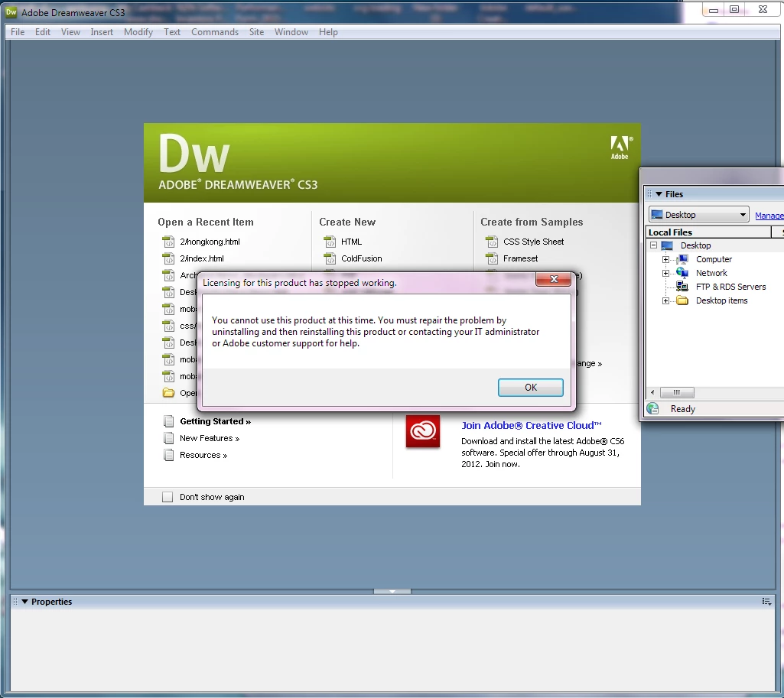Click the Files panel horizontal scrollbar thumb
784x698 pixels.
click(676, 393)
